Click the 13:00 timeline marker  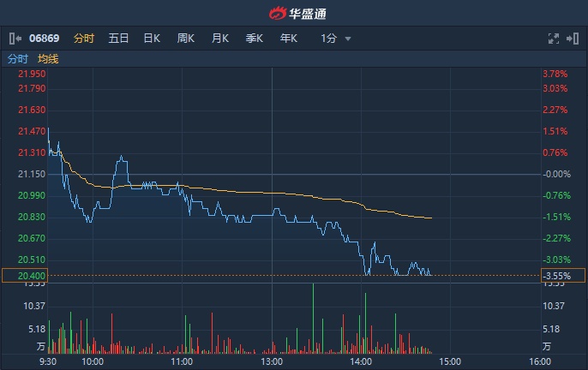tap(272, 361)
